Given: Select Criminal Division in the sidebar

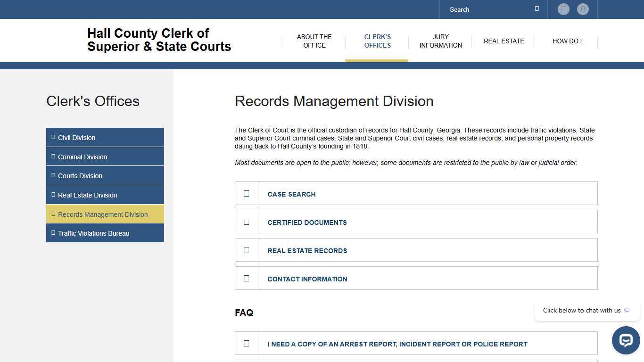Looking at the screenshot, I should (83, 156).
